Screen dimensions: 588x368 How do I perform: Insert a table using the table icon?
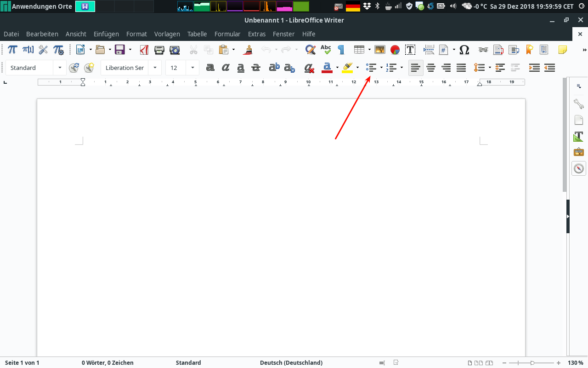(359, 50)
